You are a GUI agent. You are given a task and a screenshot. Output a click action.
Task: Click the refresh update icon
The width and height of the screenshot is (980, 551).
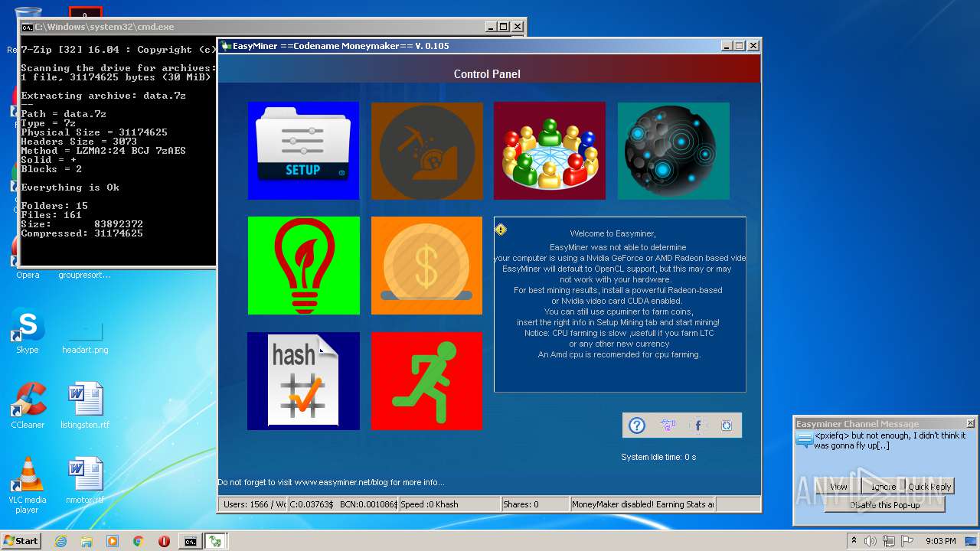[727, 425]
